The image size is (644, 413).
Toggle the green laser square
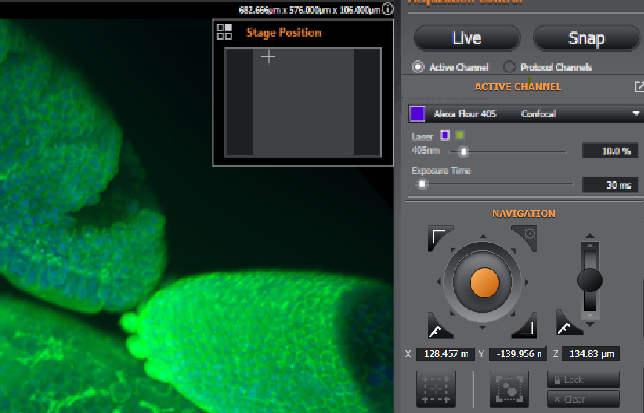(459, 135)
